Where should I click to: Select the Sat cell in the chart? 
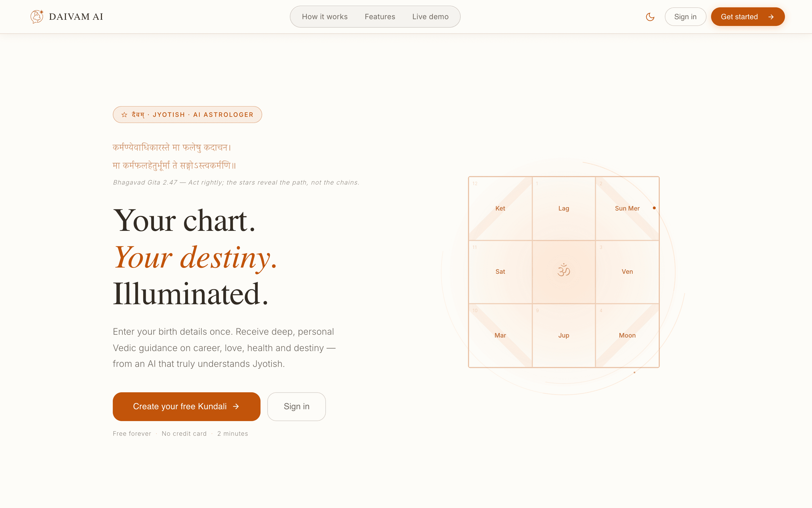pyautogui.click(x=500, y=272)
